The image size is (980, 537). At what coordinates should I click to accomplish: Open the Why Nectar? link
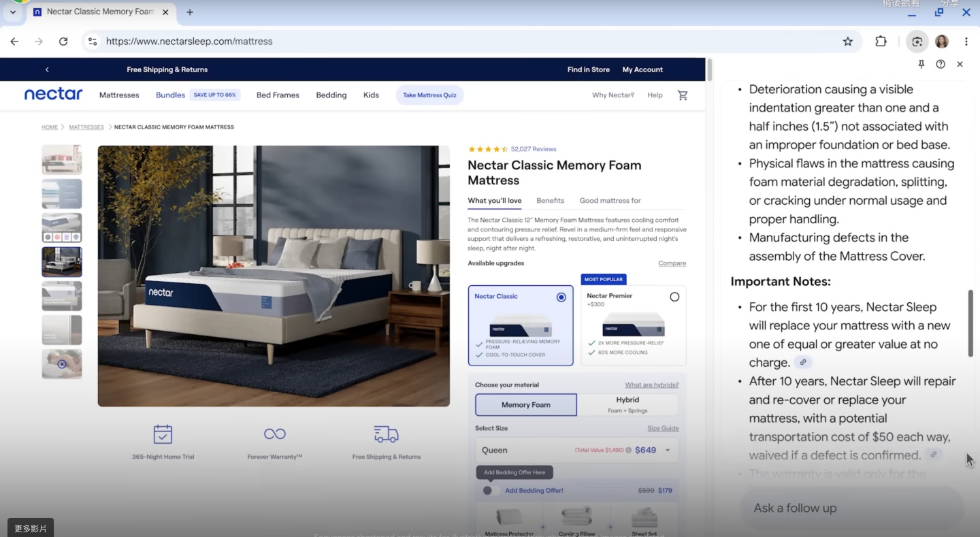613,95
